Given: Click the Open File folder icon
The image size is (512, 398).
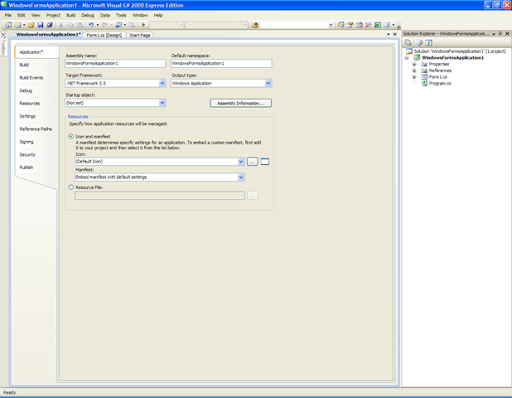Looking at the screenshot, I should pyautogui.click(x=31, y=25).
